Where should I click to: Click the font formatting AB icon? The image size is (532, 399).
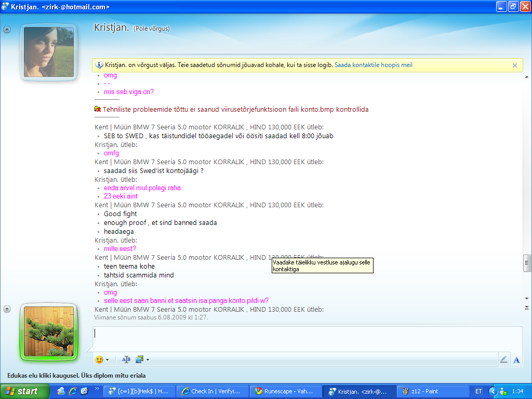click(126, 360)
